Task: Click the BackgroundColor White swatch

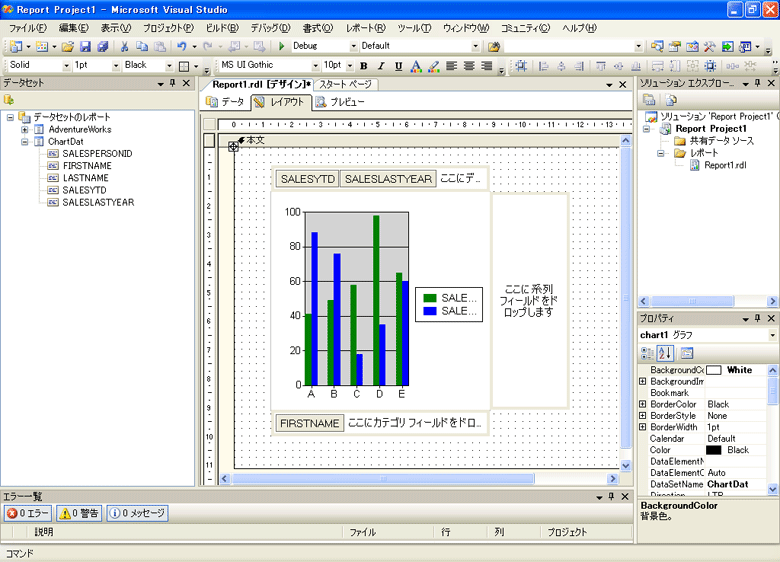Action: 714,370
